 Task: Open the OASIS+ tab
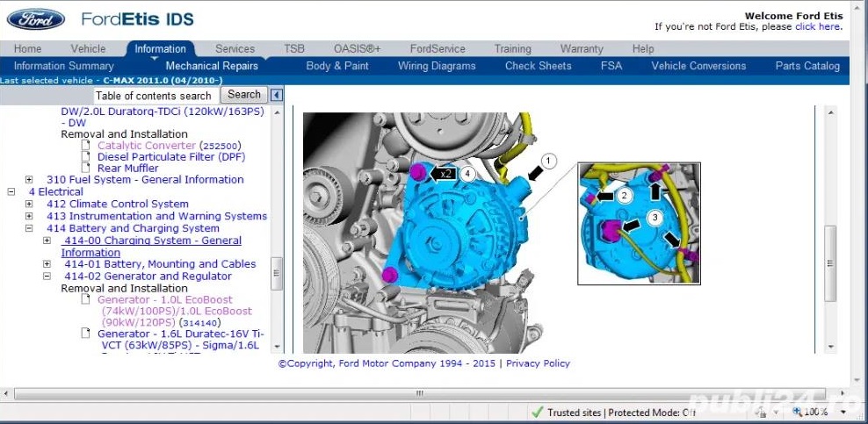click(x=357, y=48)
